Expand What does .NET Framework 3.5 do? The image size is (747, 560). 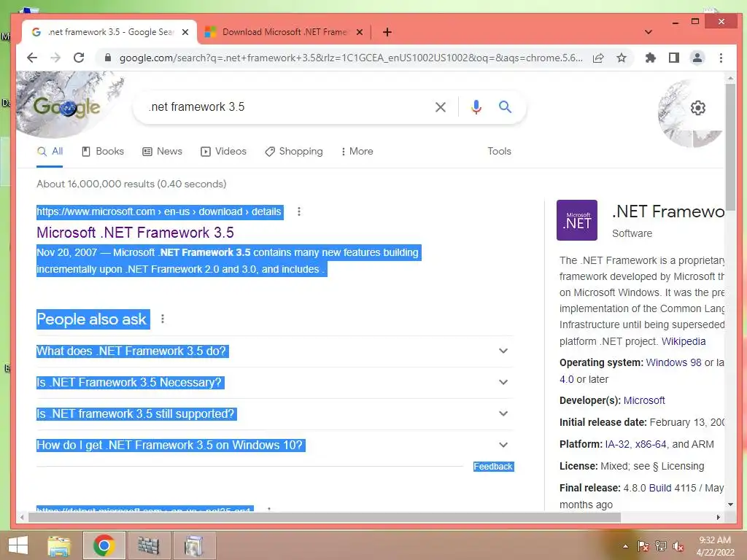(x=274, y=351)
